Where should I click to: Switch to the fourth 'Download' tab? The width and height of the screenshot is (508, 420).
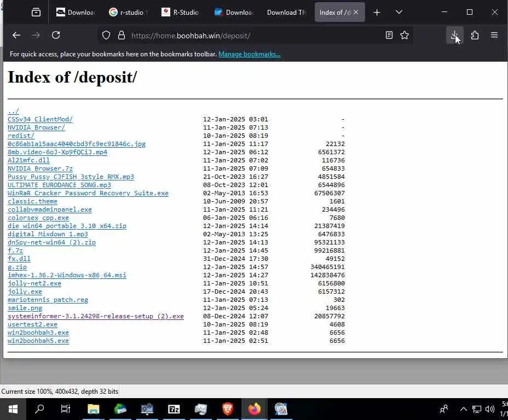pyautogui.click(x=234, y=12)
